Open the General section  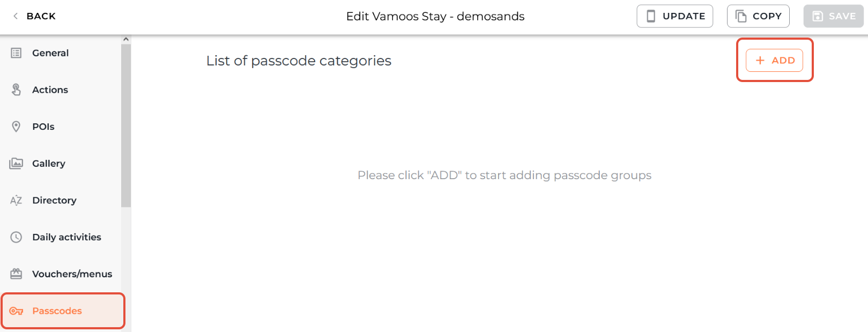pos(50,53)
